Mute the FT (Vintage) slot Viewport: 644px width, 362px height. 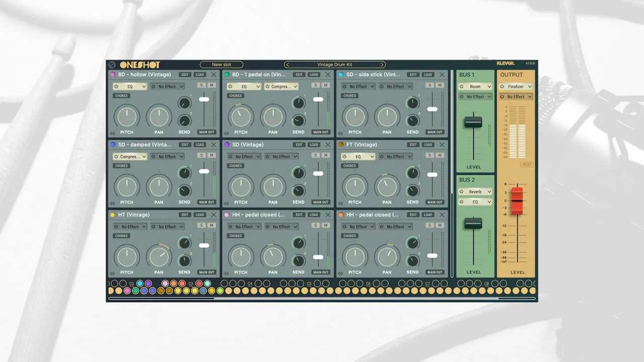(x=440, y=155)
